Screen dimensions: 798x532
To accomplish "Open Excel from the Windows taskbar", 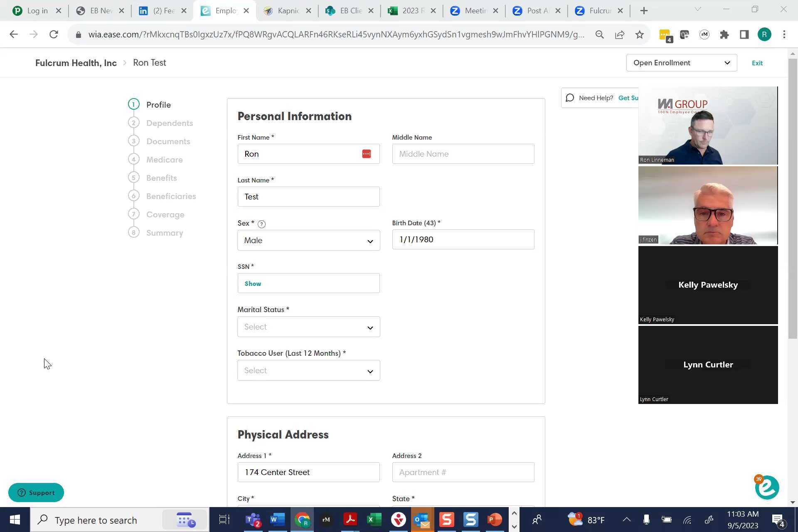I will click(x=374, y=520).
